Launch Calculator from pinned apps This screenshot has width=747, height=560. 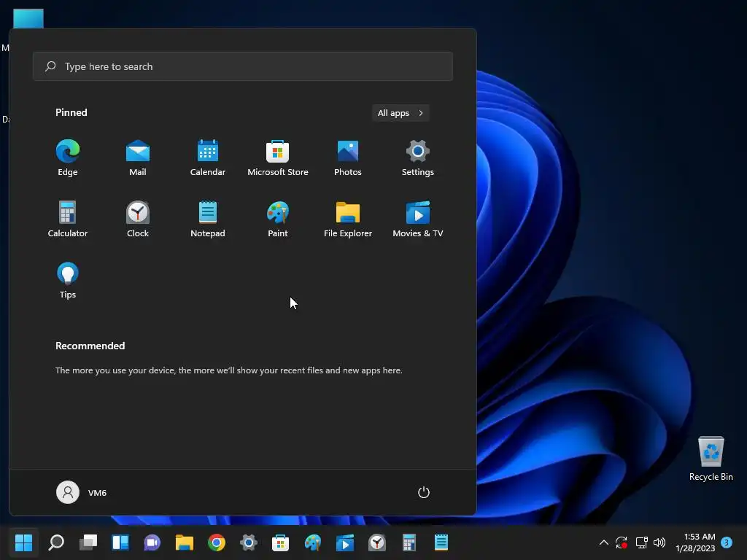(68, 219)
